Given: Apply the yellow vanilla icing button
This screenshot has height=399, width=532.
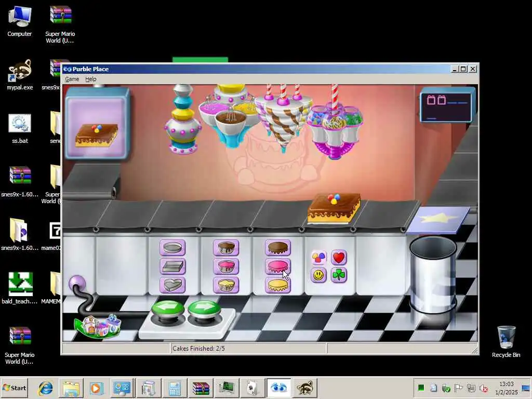Looking at the screenshot, I should (x=278, y=285).
